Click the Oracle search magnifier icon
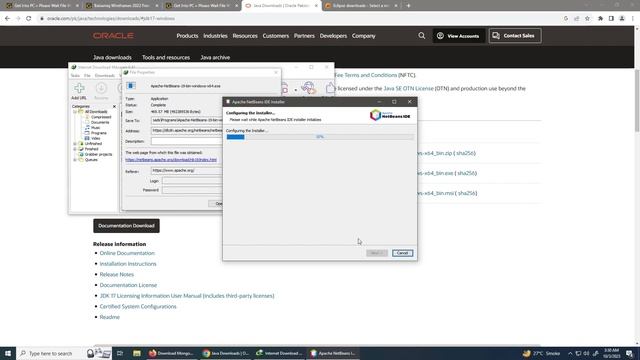Screen dimensions: 640x360 pos(422,36)
